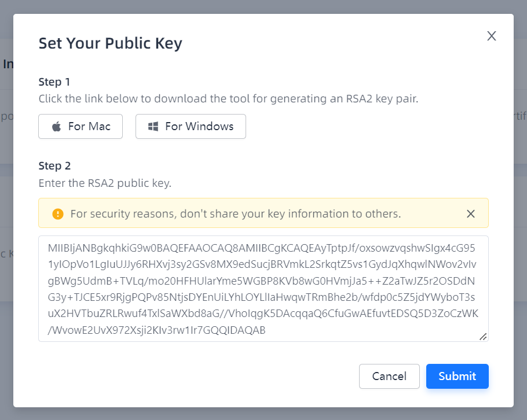Submit the RSA2 public key

[457, 376]
